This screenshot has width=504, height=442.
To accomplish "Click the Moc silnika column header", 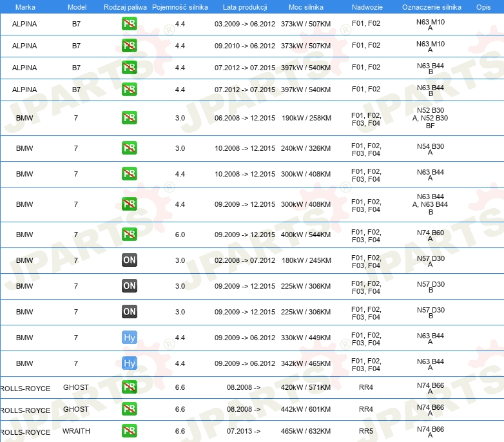I will [x=306, y=6].
